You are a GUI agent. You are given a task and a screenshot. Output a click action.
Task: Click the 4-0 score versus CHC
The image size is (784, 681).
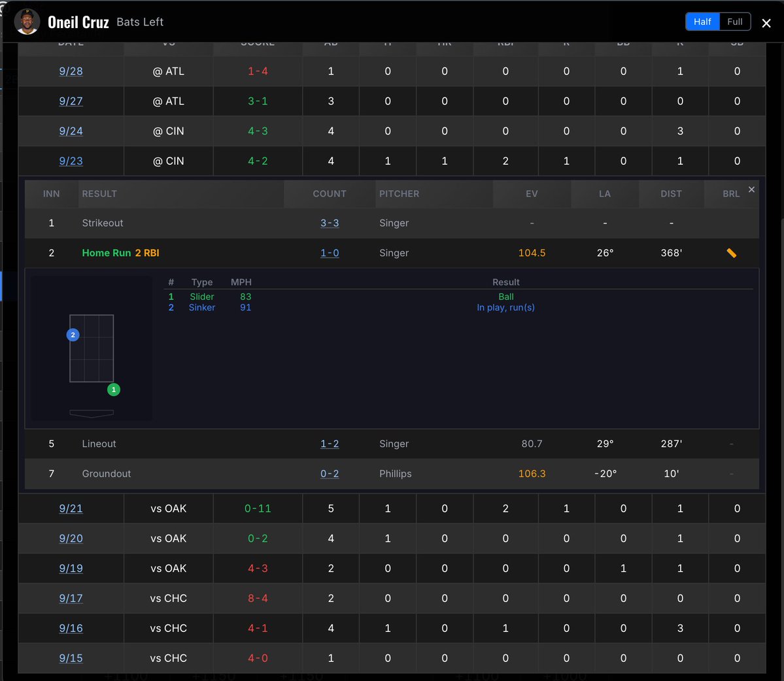coord(258,658)
